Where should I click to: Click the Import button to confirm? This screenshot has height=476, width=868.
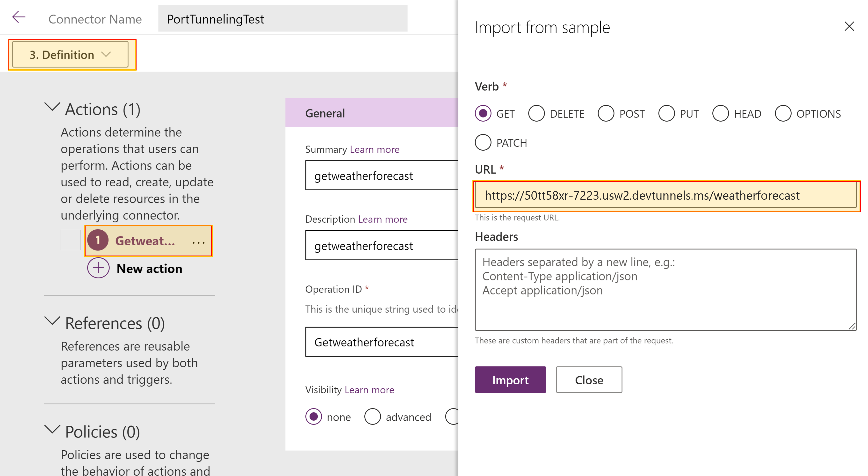pyautogui.click(x=509, y=380)
